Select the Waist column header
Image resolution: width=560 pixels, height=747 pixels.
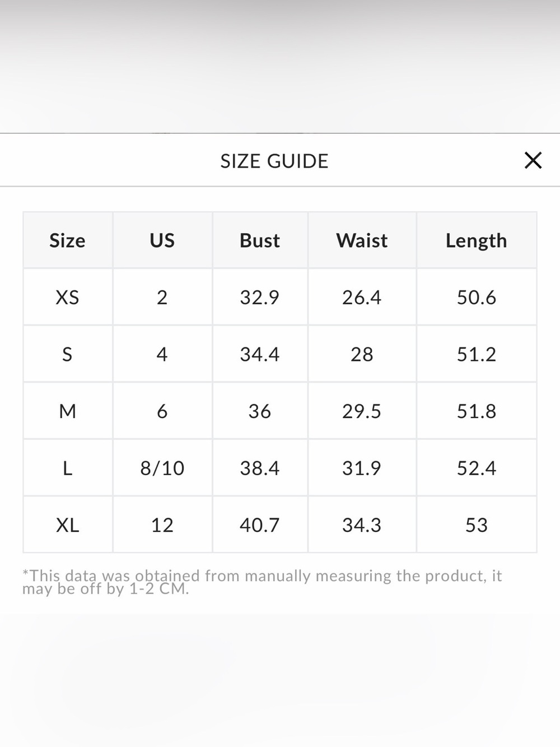point(362,240)
